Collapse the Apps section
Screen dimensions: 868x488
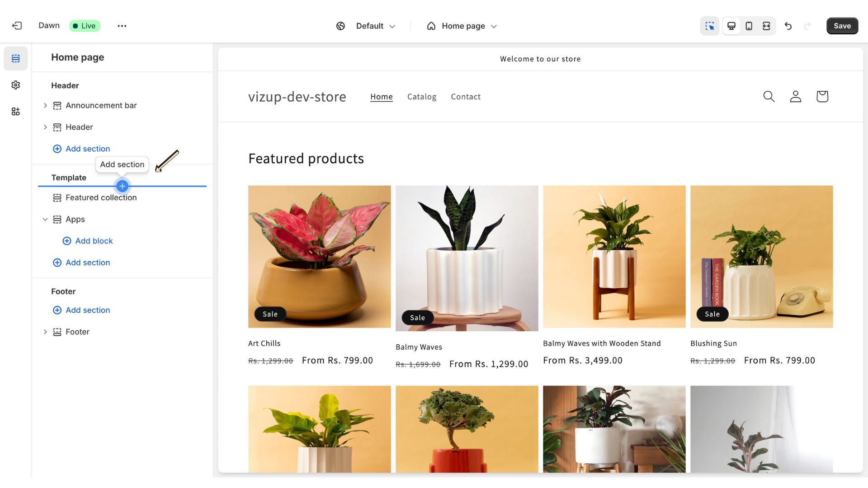click(45, 219)
